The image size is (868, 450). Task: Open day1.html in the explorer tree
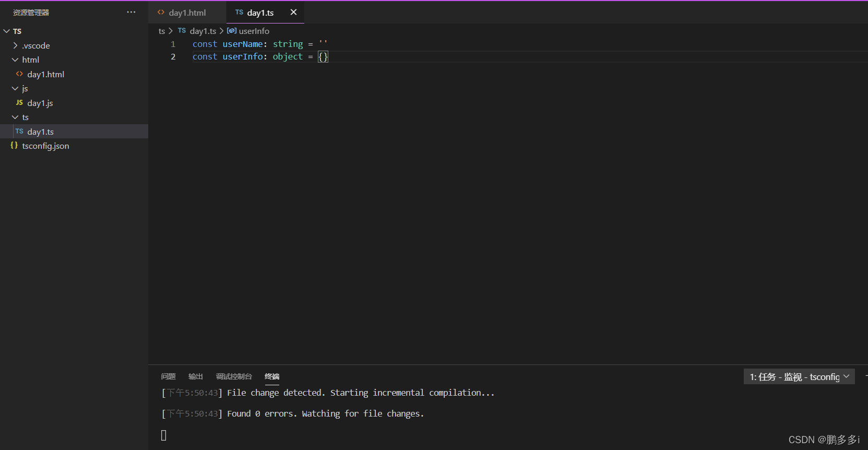point(74,74)
